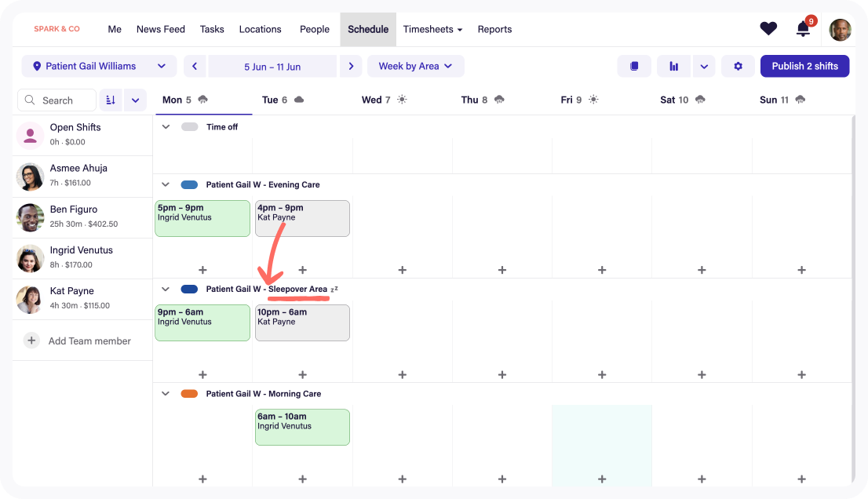Collapse the Morning Care section
Viewport: 868px width, 499px height.
pyautogui.click(x=166, y=394)
